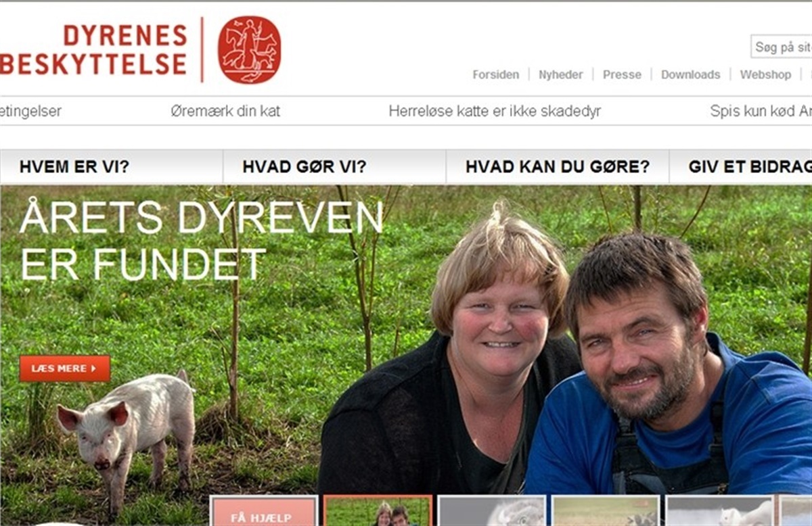Click the Søg på site search field
The height and width of the screenshot is (526, 812).
point(782,47)
